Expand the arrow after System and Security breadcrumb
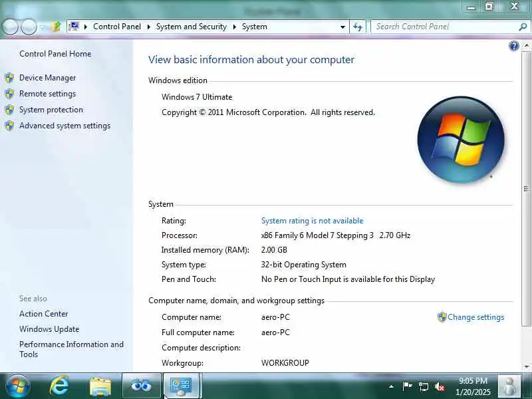Viewport: 532px width, 399px height. [235, 27]
